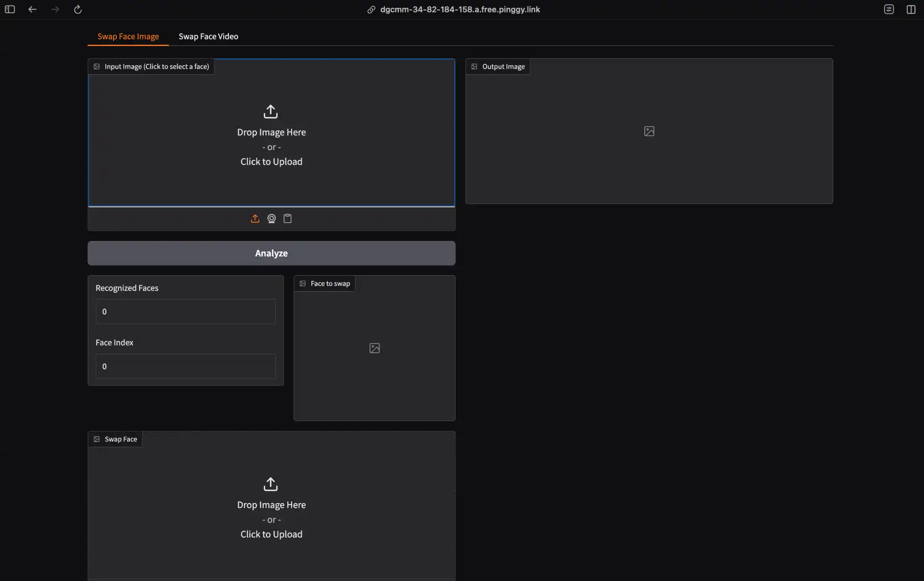This screenshot has width=924, height=581.
Task: Click the browser split-view icon
Action: coord(911,9)
